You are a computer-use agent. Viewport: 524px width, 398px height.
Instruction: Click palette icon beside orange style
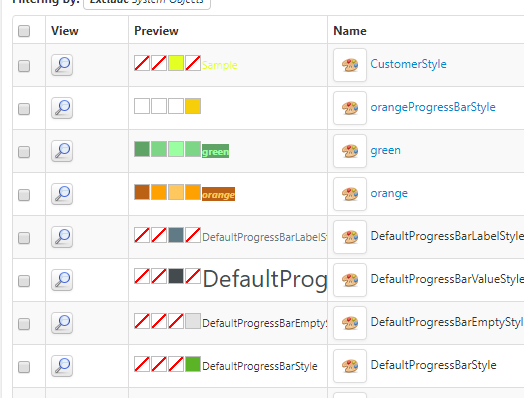[x=350, y=194]
